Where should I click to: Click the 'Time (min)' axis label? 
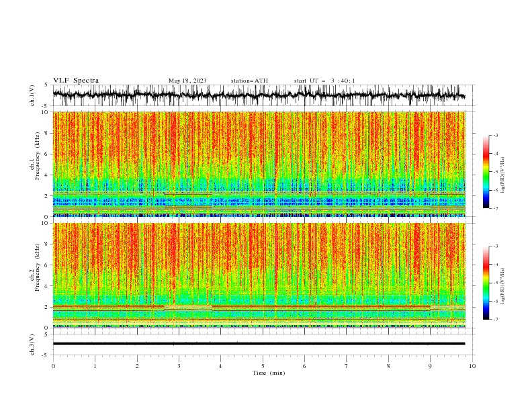269,373
